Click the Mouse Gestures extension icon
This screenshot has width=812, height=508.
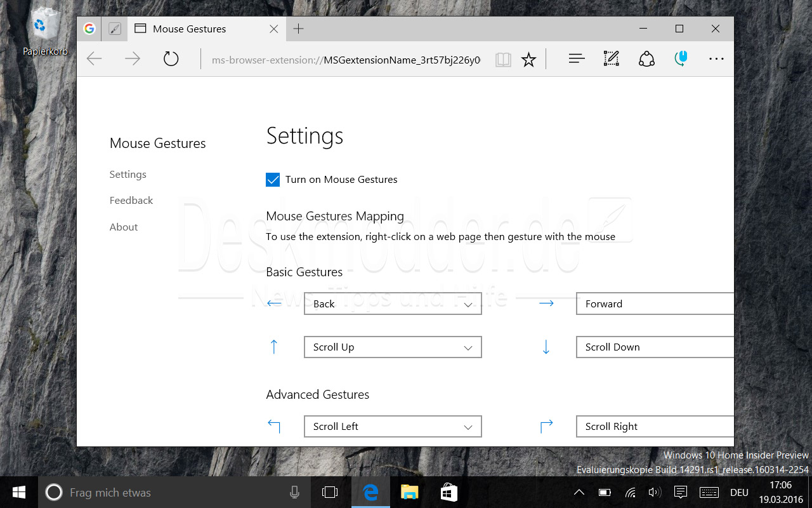[681, 59]
